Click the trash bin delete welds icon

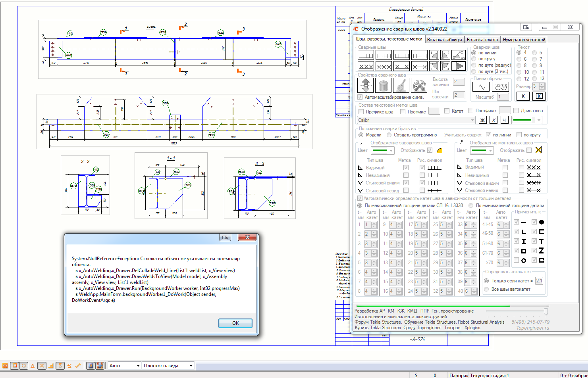[384, 85]
